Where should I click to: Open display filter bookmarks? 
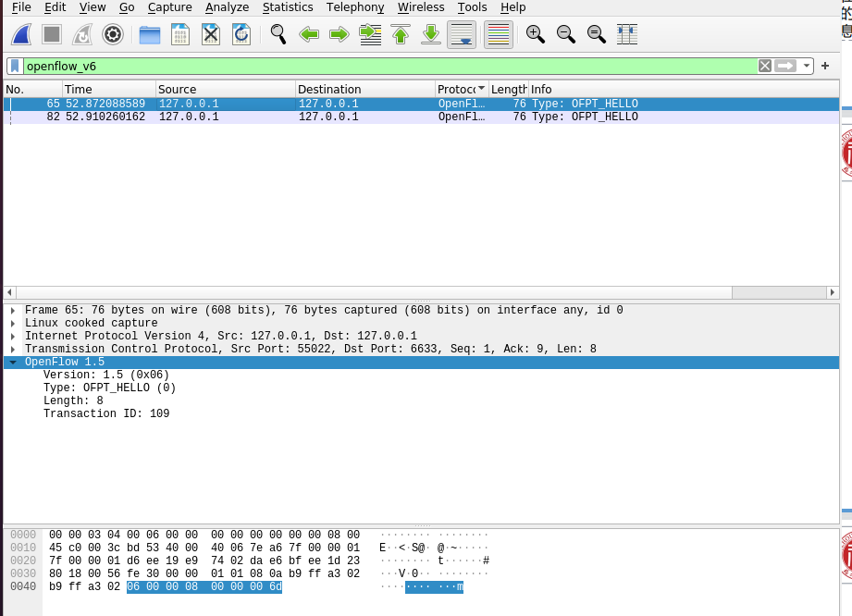(x=15, y=67)
